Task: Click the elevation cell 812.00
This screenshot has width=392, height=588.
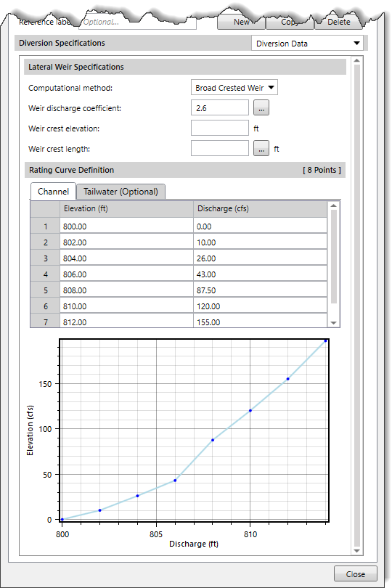Action: (126, 321)
